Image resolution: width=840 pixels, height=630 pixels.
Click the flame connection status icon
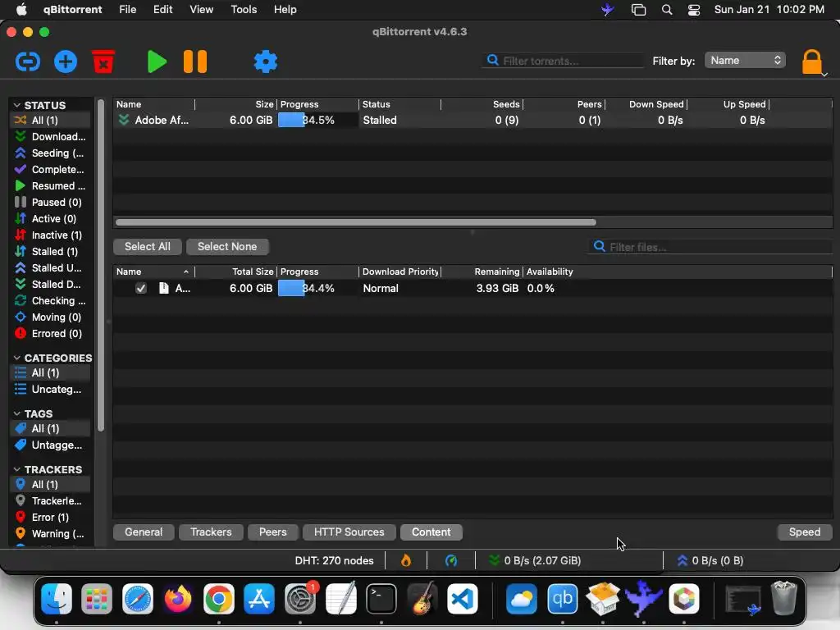pyautogui.click(x=406, y=560)
